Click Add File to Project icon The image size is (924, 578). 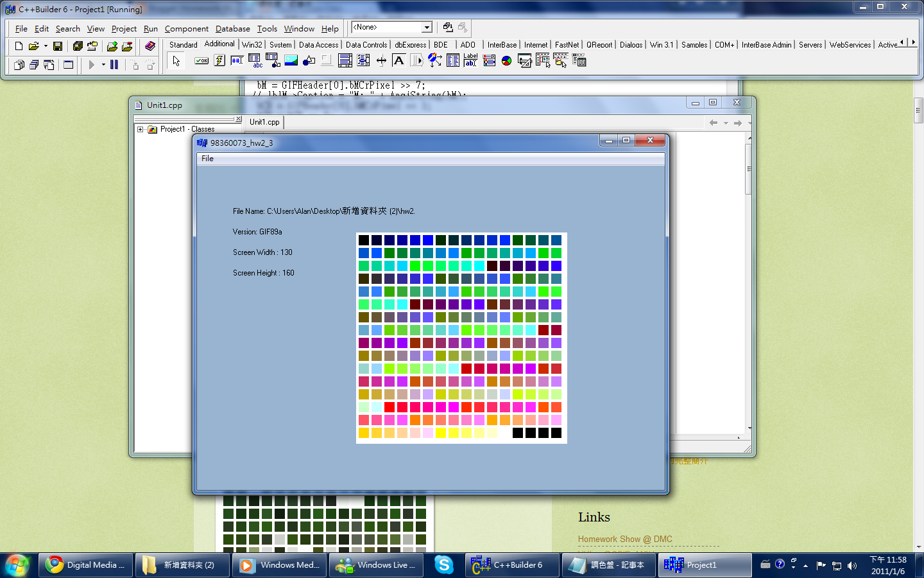[x=112, y=46]
